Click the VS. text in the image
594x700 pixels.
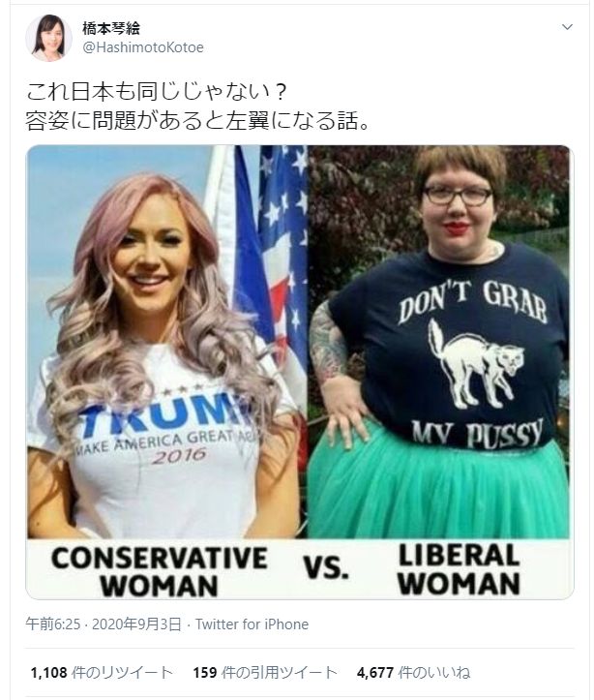326,568
